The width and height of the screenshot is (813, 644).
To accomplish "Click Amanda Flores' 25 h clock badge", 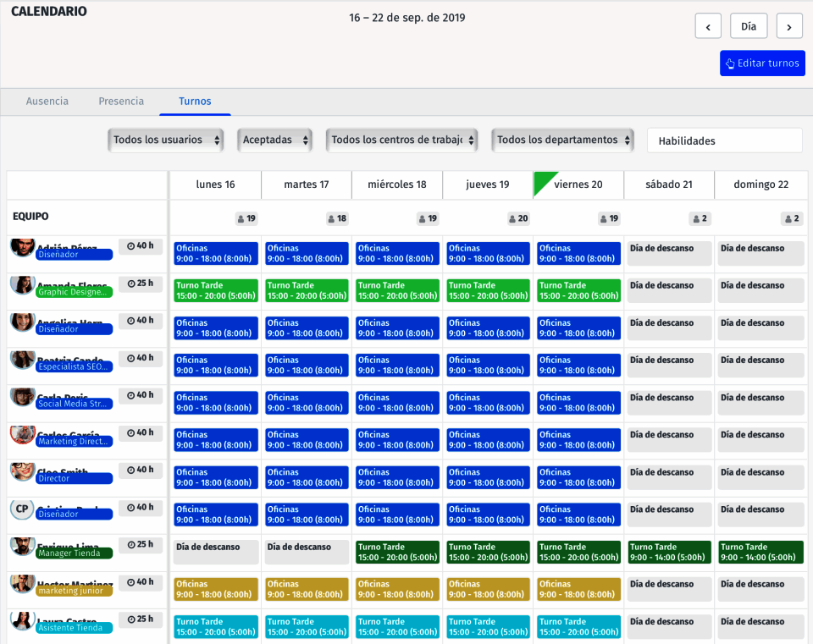I will [x=141, y=283].
